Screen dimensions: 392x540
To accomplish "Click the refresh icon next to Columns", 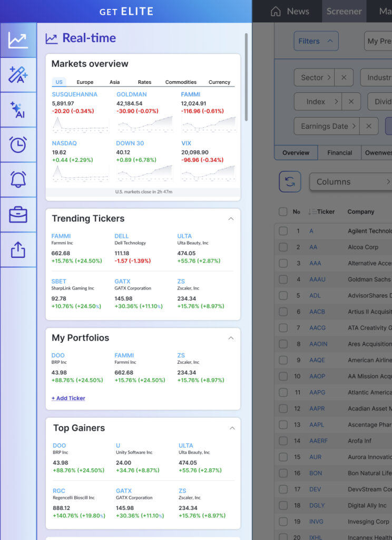I will [x=290, y=181].
